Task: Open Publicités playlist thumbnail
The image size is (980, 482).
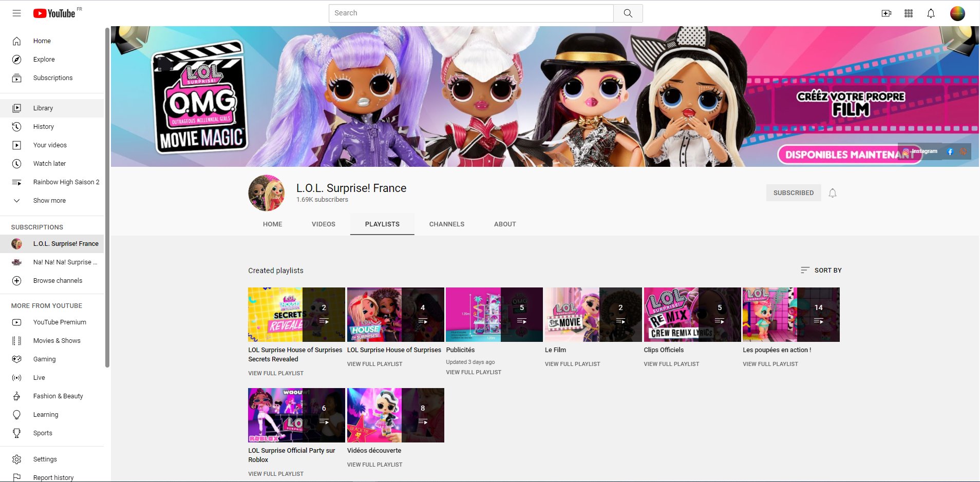Action: tap(494, 315)
